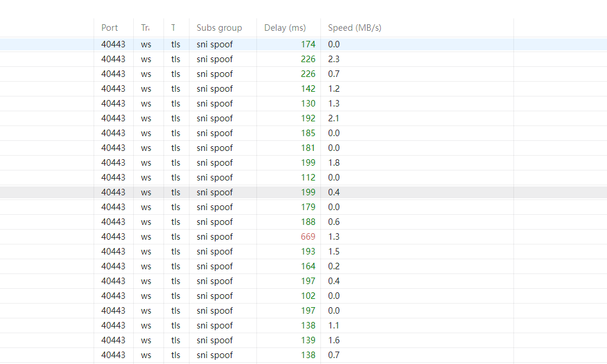This screenshot has height=364, width=607.
Task: Click delay 197 in the 0.4 speed row
Action: point(308,281)
